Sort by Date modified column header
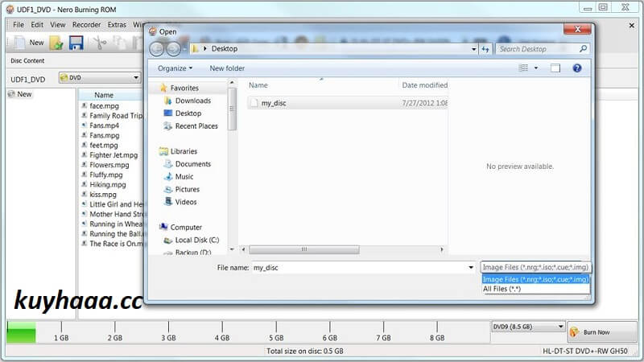Image resolution: width=644 pixels, height=362 pixels. point(424,85)
